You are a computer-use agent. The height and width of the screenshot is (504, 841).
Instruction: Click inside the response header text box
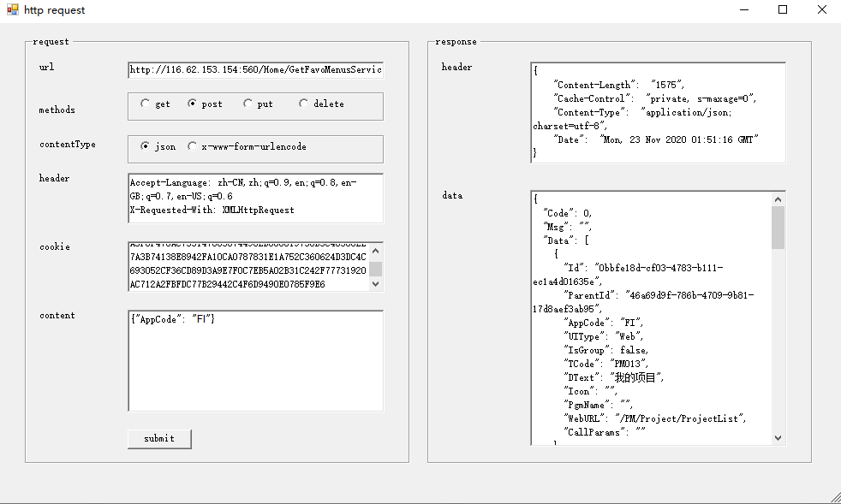point(657,111)
